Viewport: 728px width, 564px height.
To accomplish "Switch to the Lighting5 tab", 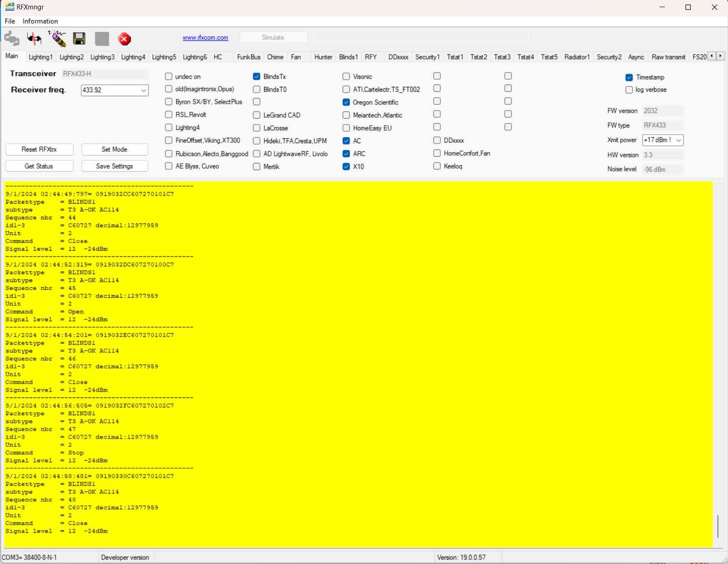I will tap(164, 57).
